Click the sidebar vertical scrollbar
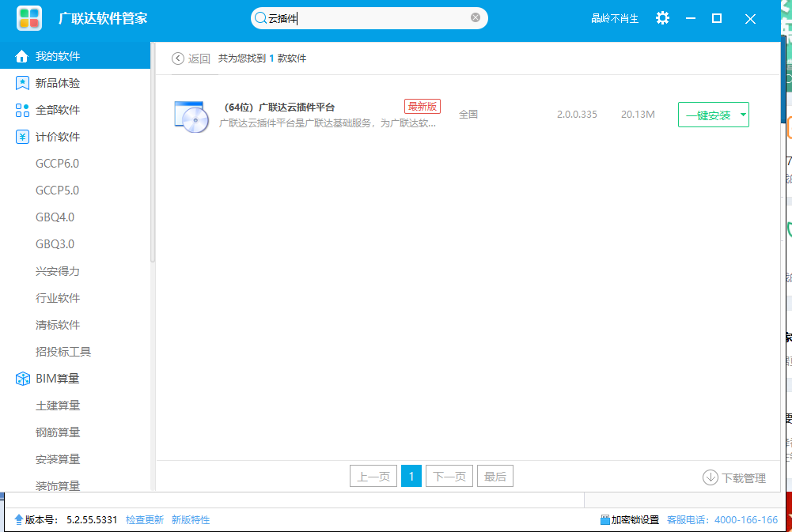The height and width of the screenshot is (532, 792). click(x=153, y=152)
